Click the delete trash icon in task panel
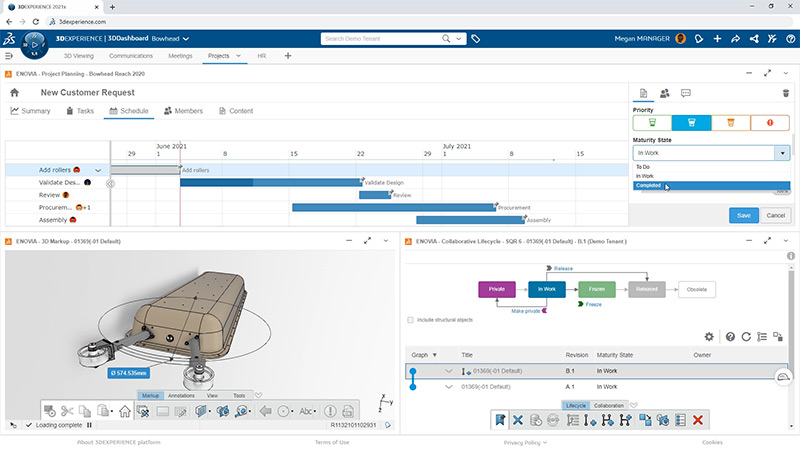Viewport: 800px width, 450px height. [785, 93]
